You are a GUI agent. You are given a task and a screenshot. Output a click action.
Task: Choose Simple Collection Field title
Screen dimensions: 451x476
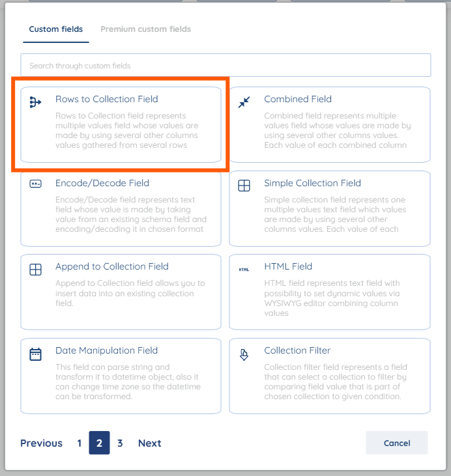tap(312, 183)
